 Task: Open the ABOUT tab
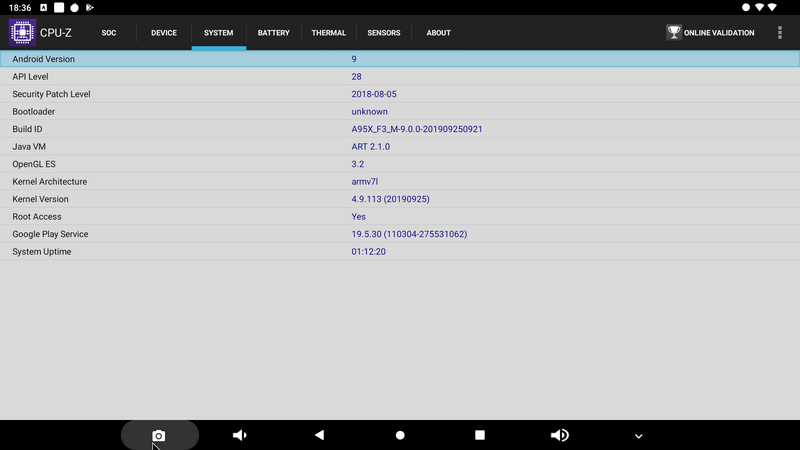[x=438, y=33]
